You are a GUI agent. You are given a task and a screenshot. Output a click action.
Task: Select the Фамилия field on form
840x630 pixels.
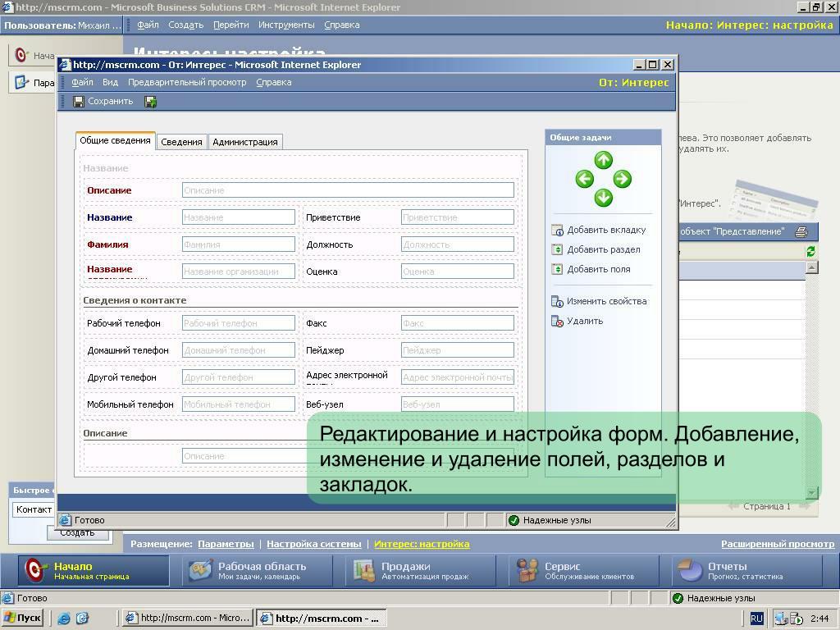pos(239,244)
